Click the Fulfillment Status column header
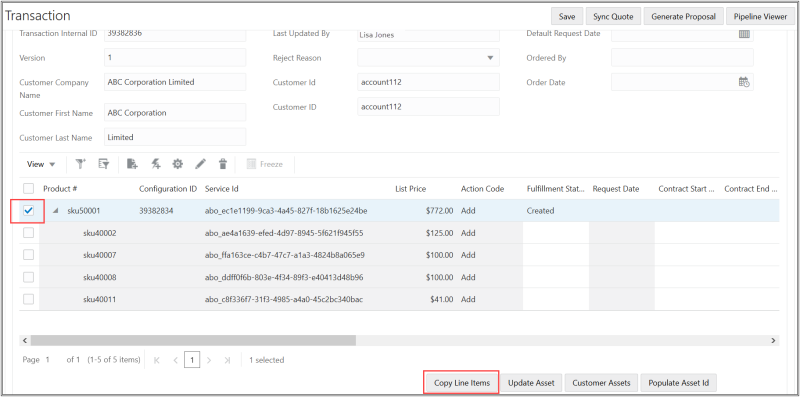 coord(556,189)
